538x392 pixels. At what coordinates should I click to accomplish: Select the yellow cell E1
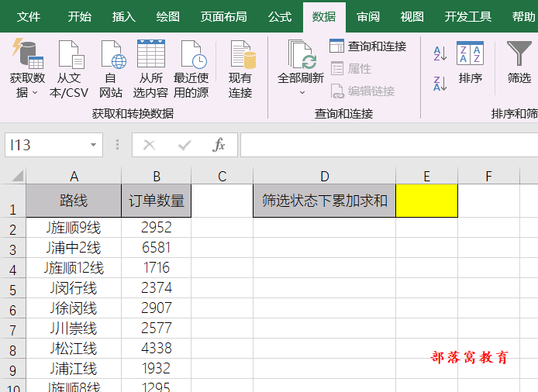point(426,201)
